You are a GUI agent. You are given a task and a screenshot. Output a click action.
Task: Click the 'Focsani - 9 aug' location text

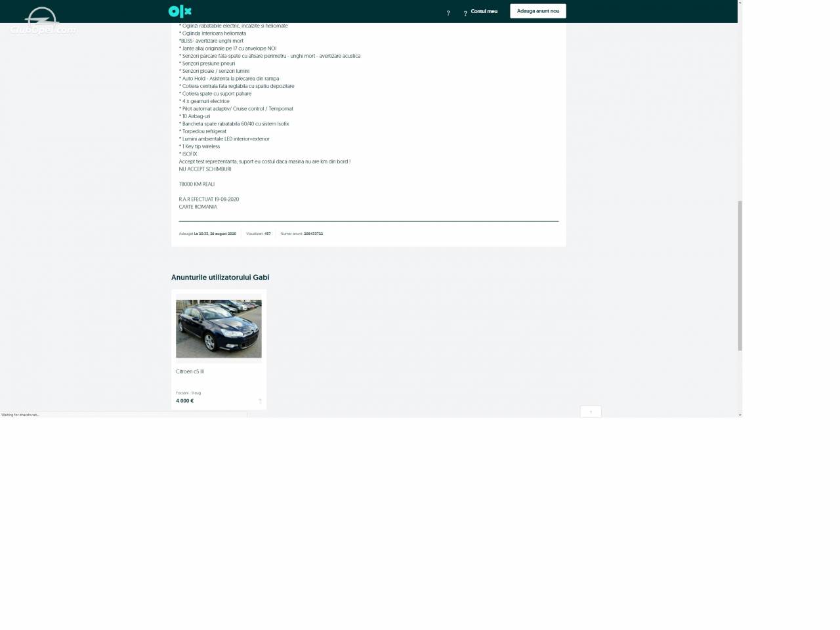pos(188,393)
